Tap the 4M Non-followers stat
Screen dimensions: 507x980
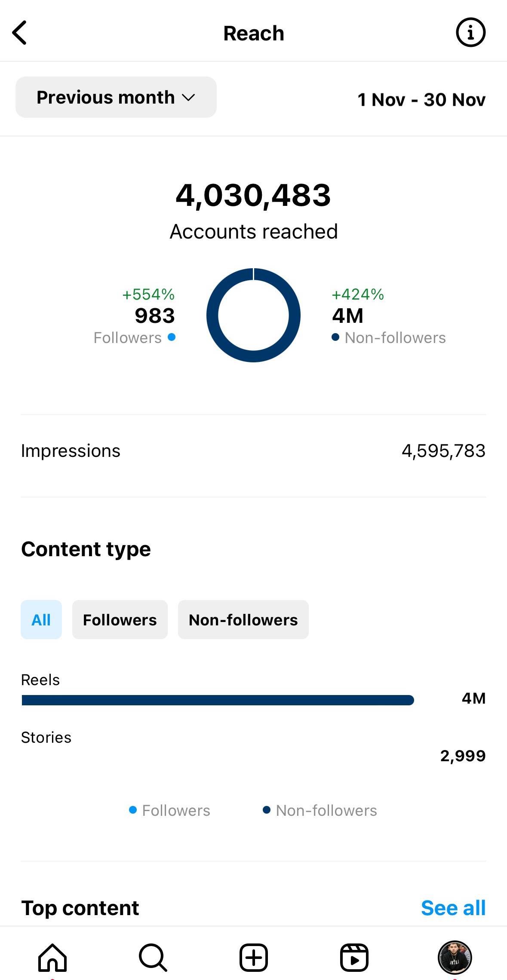(x=347, y=316)
